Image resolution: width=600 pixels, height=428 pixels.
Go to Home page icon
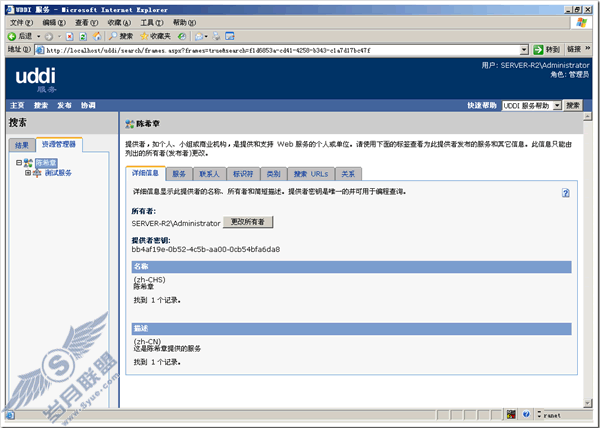point(97,36)
